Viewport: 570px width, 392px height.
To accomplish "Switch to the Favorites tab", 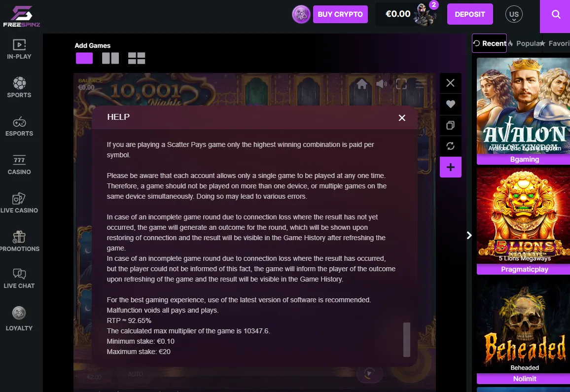I will pyautogui.click(x=555, y=43).
